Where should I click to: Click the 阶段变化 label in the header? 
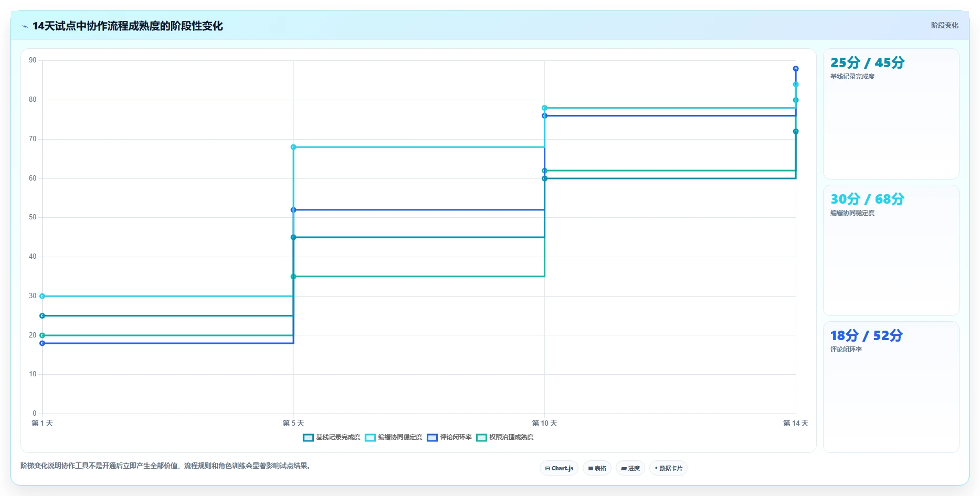(x=944, y=25)
